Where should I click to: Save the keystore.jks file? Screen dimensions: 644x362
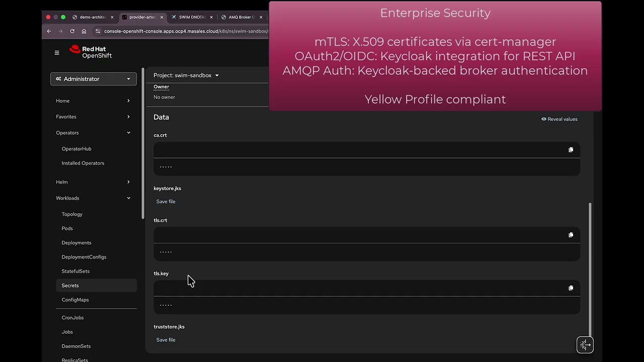(x=166, y=202)
